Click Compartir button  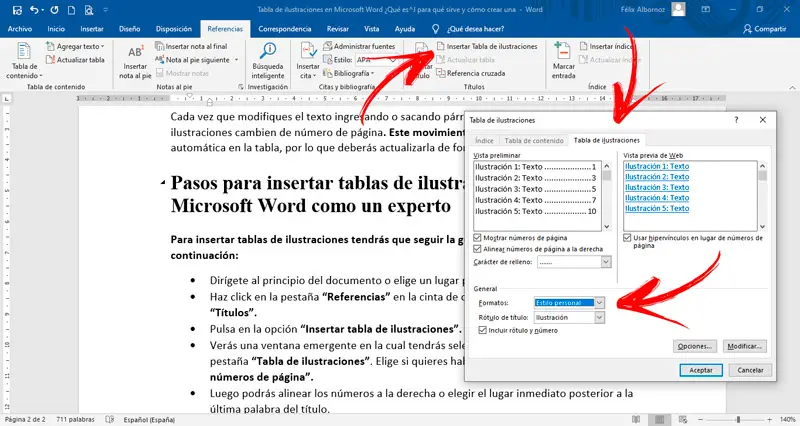pos(764,29)
